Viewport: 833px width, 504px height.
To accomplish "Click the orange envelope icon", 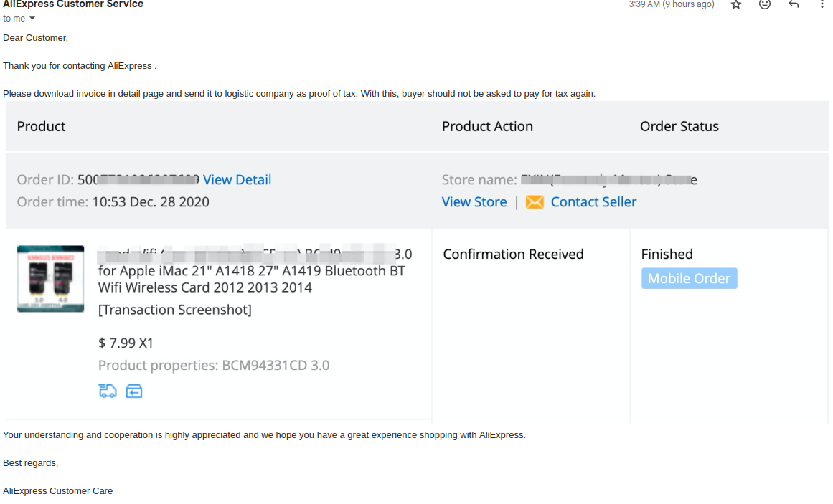I will (x=535, y=202).
